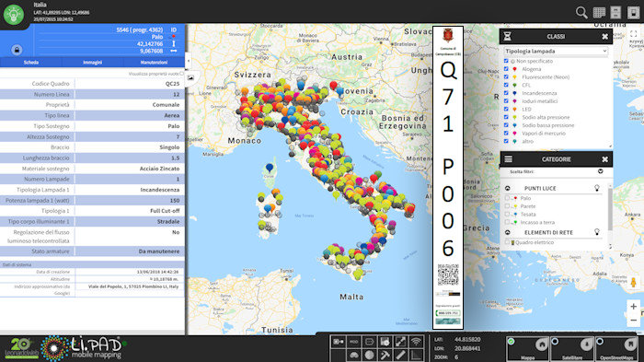
Task: Zoom in the map with plus button
Action: pyautogui.click(x=633, y=307)
